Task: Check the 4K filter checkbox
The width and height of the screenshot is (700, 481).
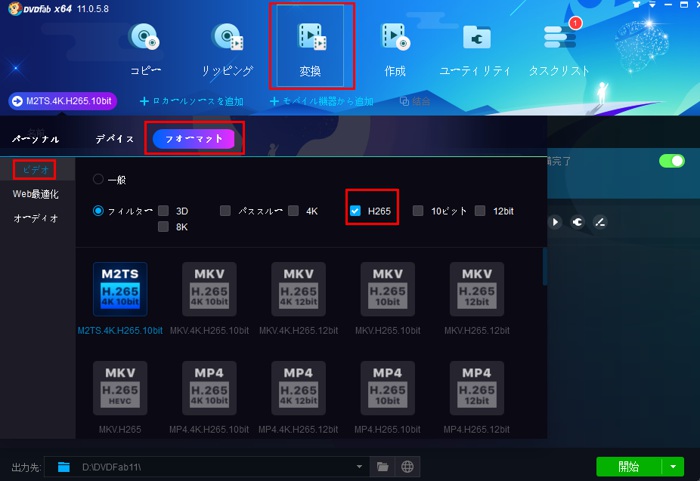Action: click(293, 211)
